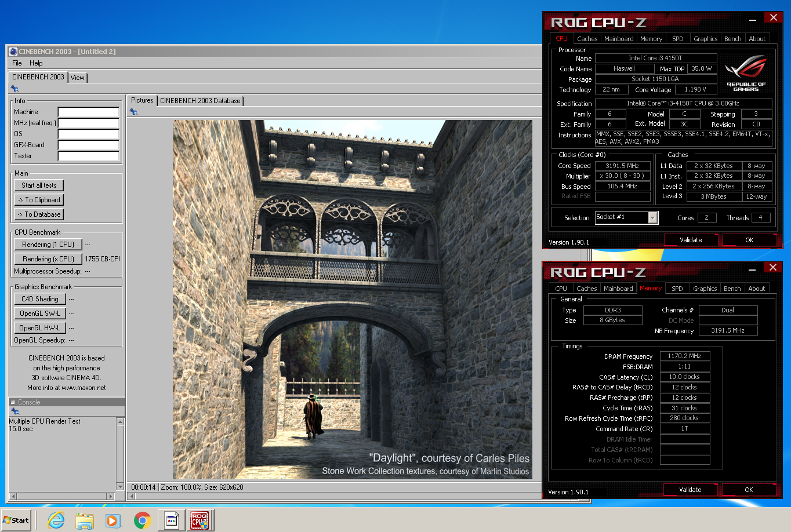Click the console scrollbar down arrow

click(x=121, y=486)
